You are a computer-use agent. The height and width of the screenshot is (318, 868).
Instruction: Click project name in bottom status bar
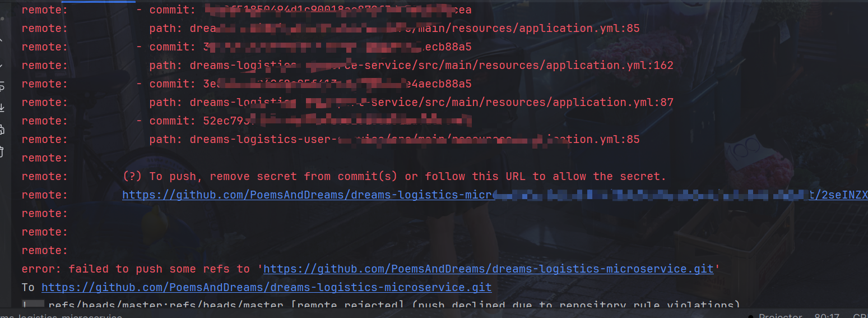tap(62, 316)
